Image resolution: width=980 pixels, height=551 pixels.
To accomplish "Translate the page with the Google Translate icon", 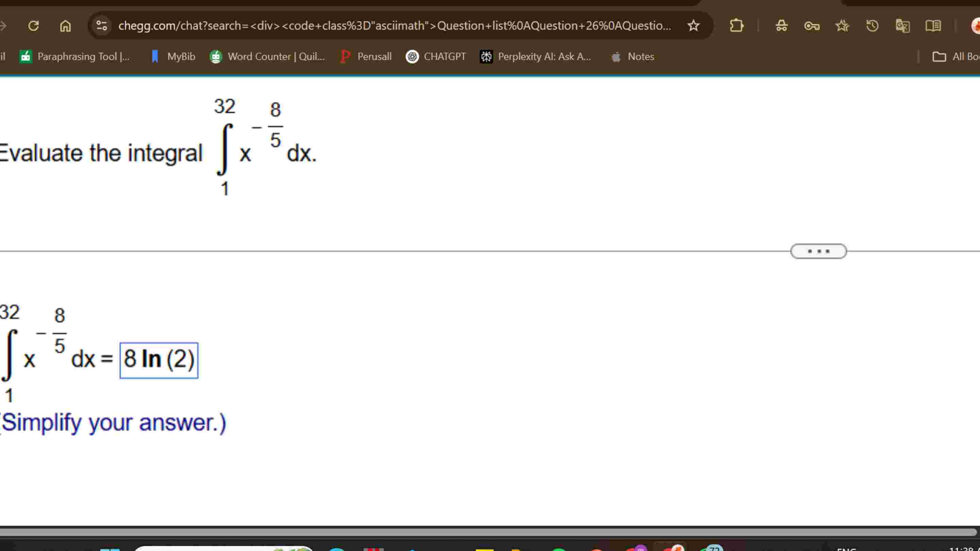I will 903,26.
